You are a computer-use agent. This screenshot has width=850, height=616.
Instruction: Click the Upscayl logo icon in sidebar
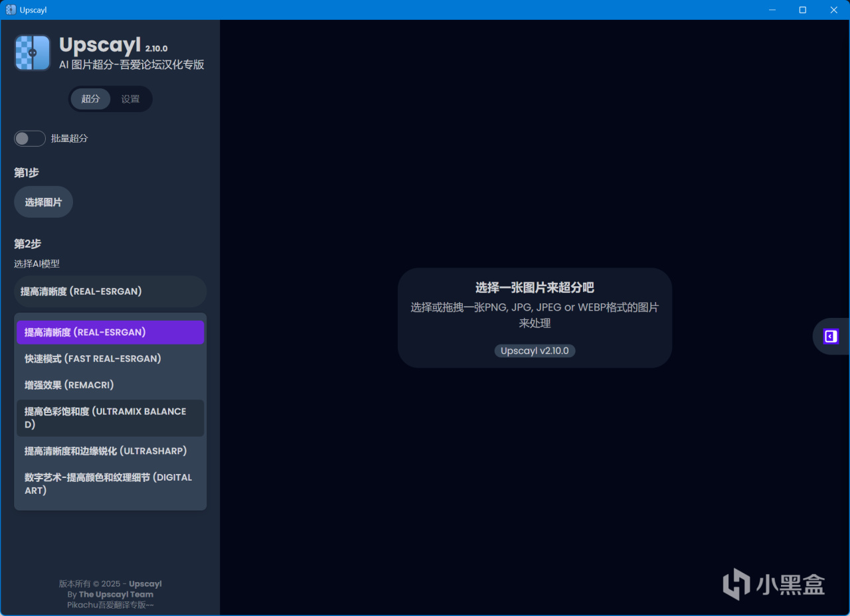tap(33, 53)
